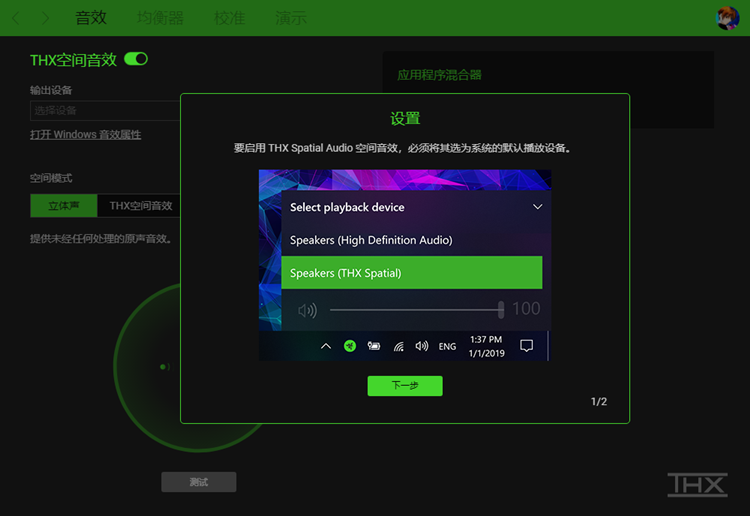The height and width of the screenshot is (516, 750).
Task: Open the 演示 tab
Action: [x=291, y=18]
